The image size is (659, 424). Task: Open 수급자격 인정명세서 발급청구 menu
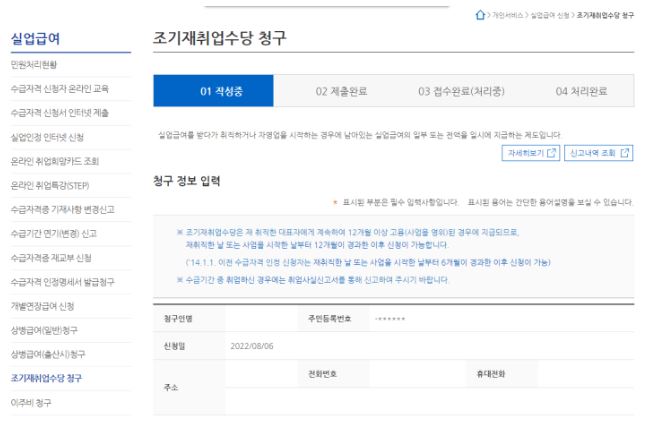coord(63,282)
